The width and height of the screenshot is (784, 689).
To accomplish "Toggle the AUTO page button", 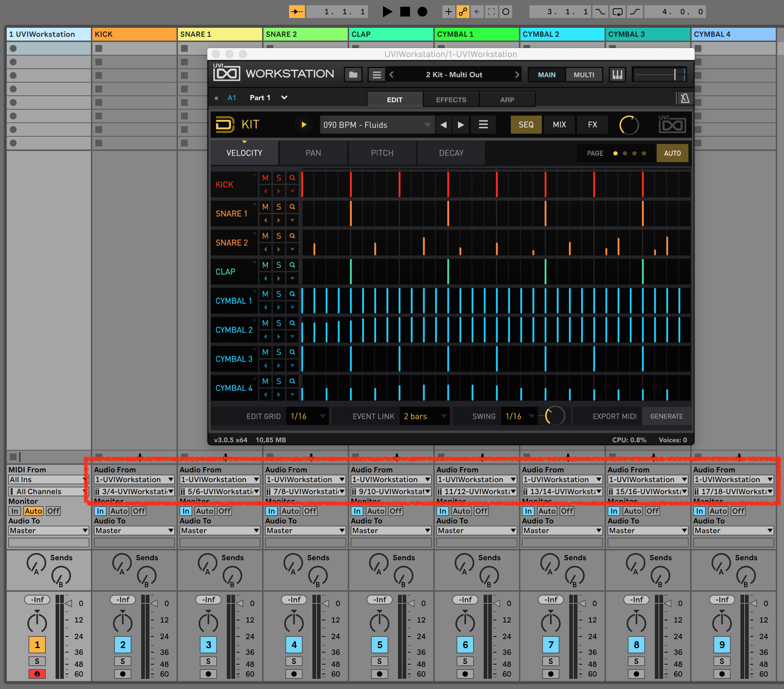I will [672, 153].
